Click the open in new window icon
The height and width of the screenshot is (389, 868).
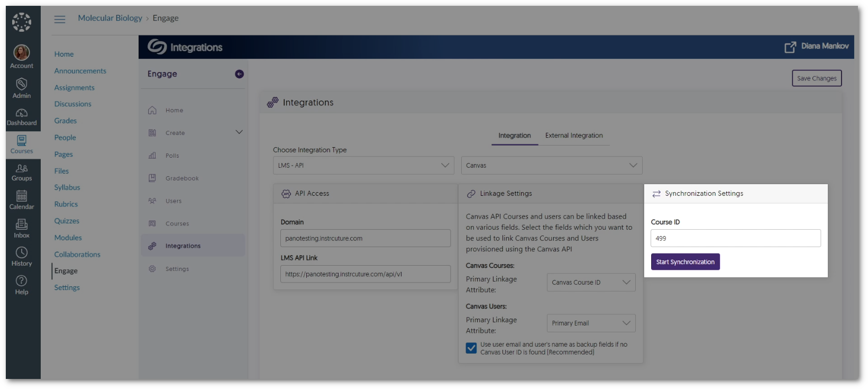[790, 47]
